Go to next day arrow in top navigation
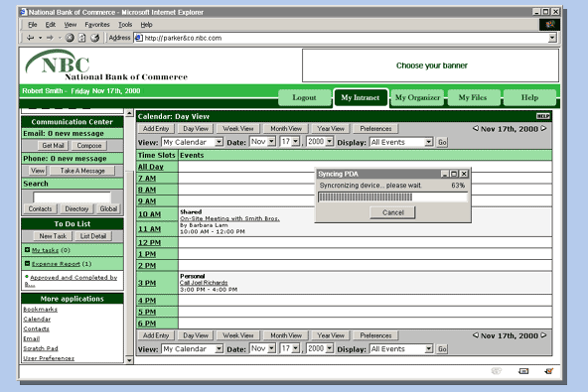The image size is (588, 392). coord(543,128)
